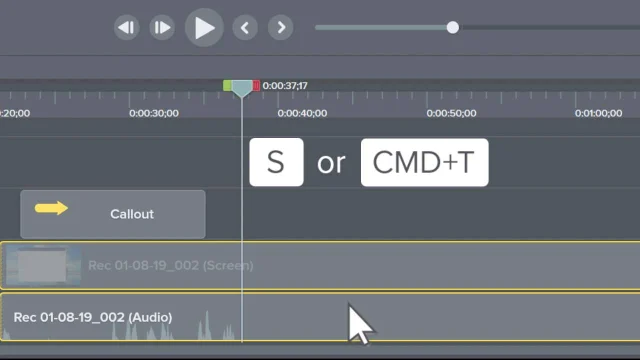The height and width of the screenshot is (360, 640).
Task: Select the Rec 01-08-19_002 (Audio) clip
Action: (320, 317)
